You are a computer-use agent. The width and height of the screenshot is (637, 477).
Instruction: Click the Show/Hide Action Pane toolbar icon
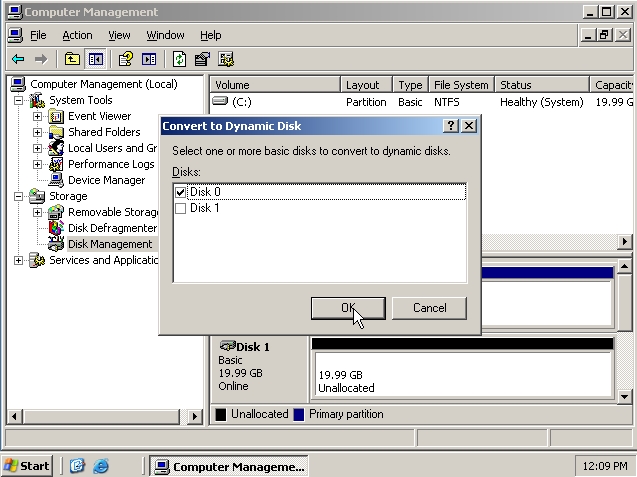pyautogui.click(x=149, y=59)
